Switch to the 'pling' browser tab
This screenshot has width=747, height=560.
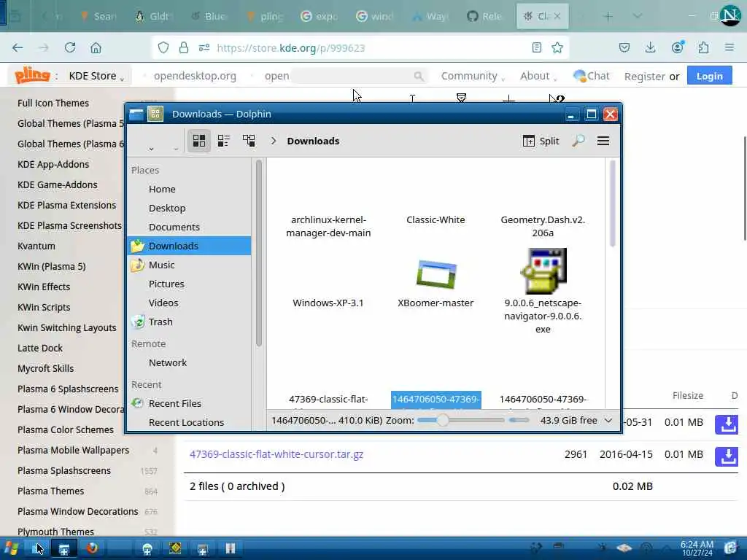point(263,17)
